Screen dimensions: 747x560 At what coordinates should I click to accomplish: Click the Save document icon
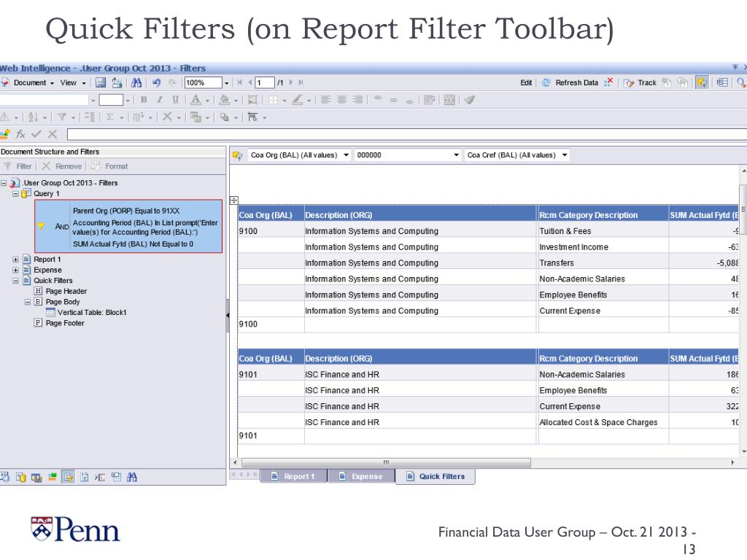pyautogui.click(x=101, y=83)
